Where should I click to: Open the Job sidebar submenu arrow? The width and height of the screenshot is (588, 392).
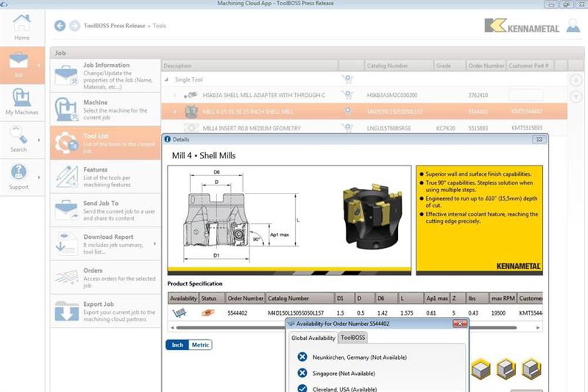(x=39, y=65)
